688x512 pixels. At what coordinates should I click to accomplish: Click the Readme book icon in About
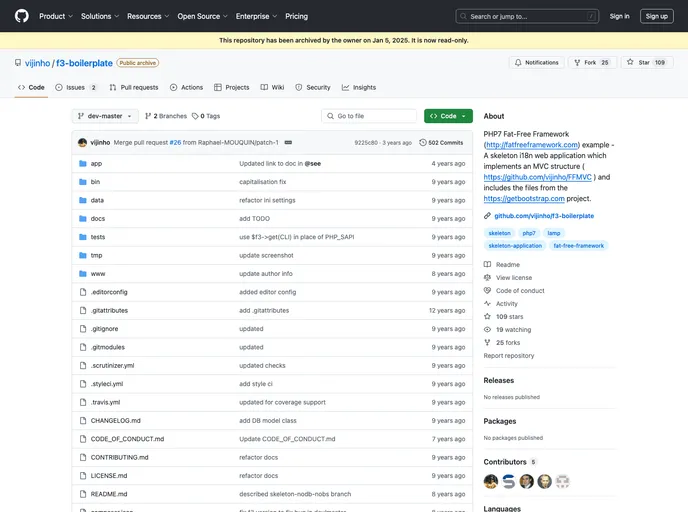point(487,265)
